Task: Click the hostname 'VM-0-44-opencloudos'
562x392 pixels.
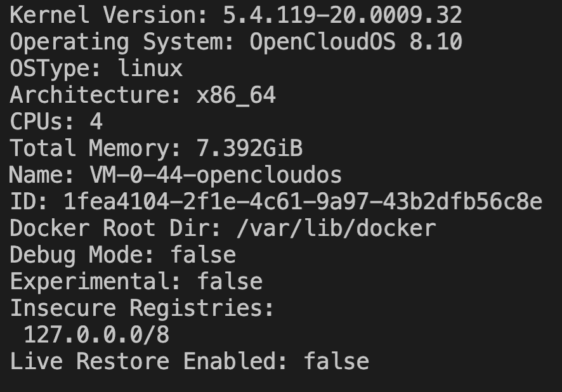Action: point(216,175)
